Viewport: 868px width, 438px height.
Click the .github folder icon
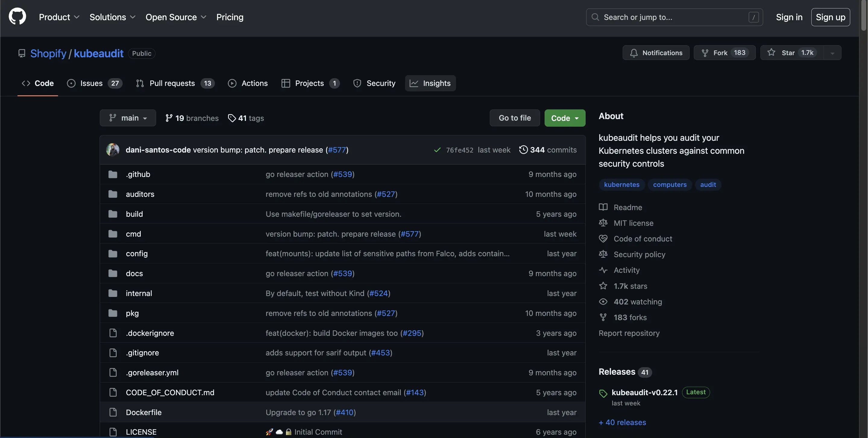pos(113,174)
